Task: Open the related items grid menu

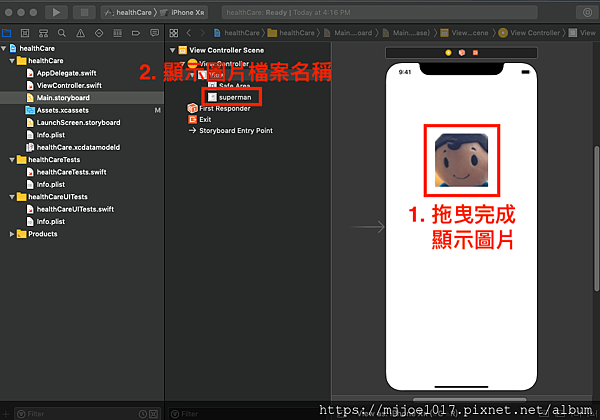Action: (174, 33)
